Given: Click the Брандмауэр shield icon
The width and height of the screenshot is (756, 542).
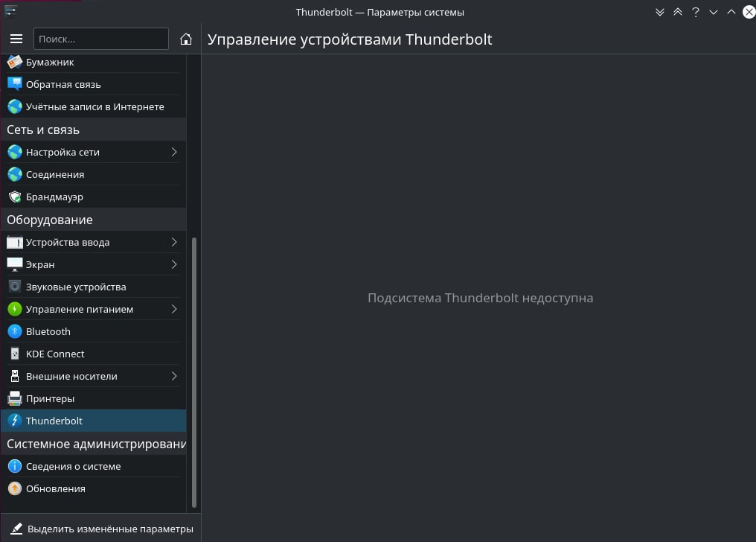Looking at the screenshot, I should coord(15,197).
